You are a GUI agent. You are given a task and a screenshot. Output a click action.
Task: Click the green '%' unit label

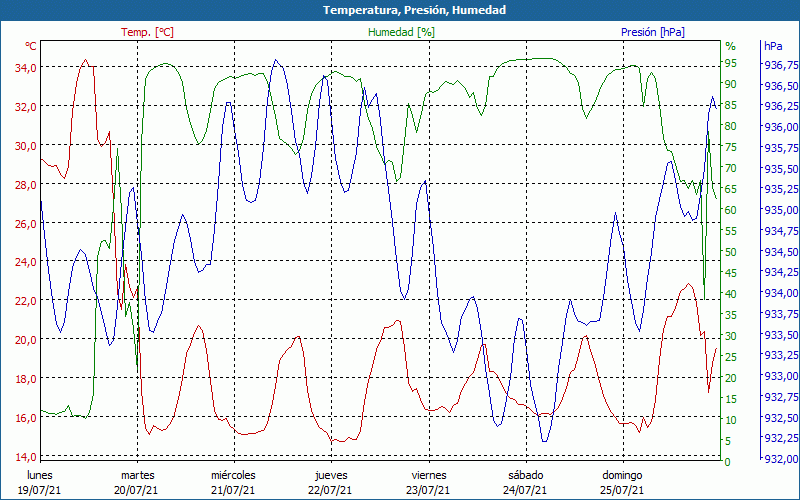[731, 46]
